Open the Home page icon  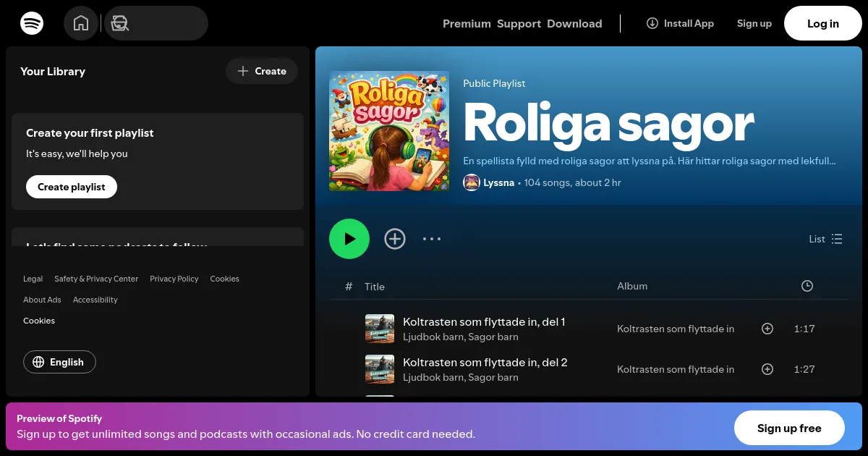(81, 23)
